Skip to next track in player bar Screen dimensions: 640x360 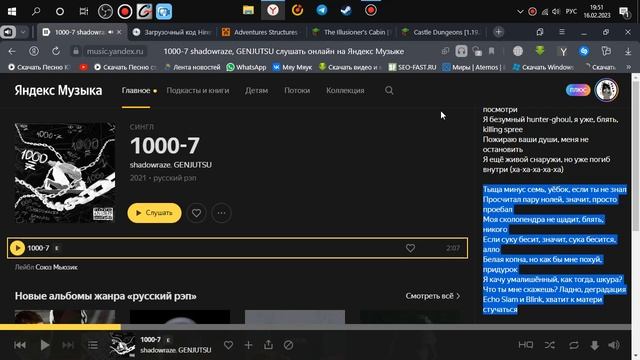(x=68, y=345)
